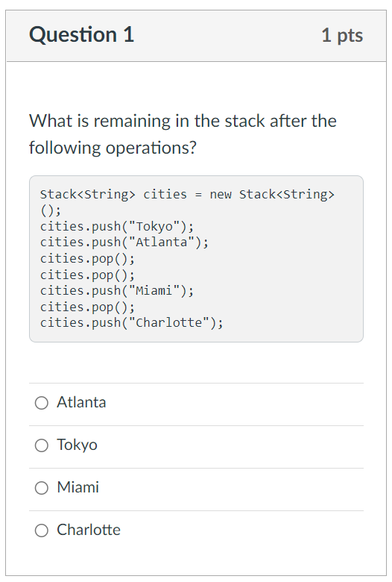
Task: Click the Charlotte answer label text
Action: tap(89, 530)
